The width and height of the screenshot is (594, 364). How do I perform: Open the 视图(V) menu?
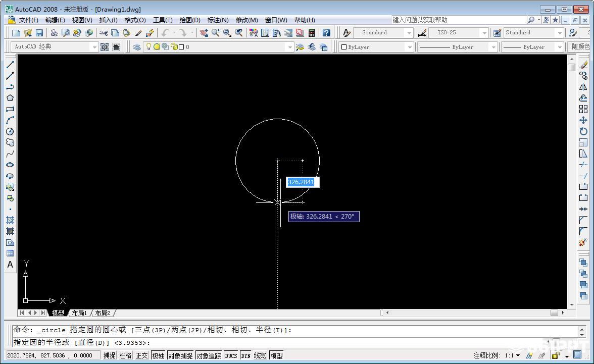click(x=82, y=20)
